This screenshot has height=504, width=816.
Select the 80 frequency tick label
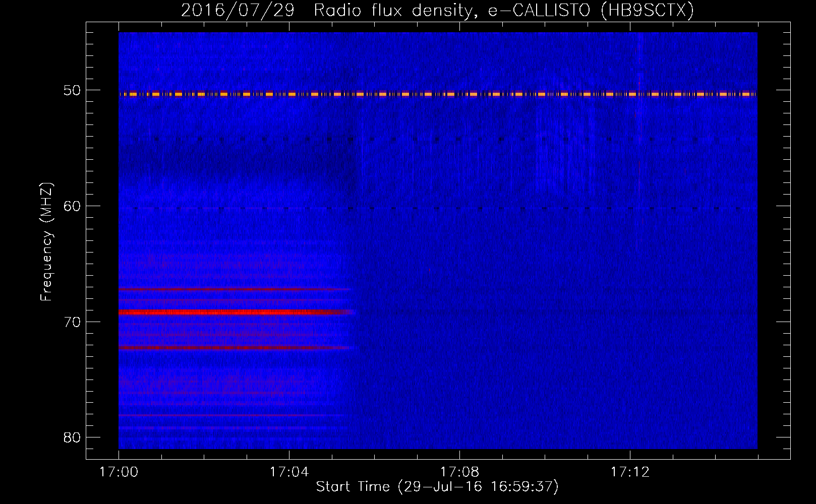click(x=73, y=437)
